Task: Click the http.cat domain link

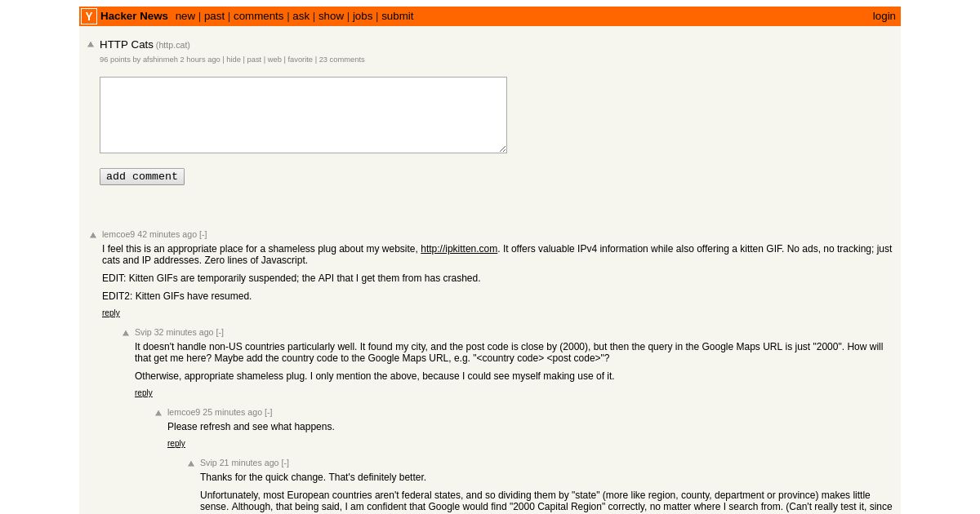Action: pos(173,46)
